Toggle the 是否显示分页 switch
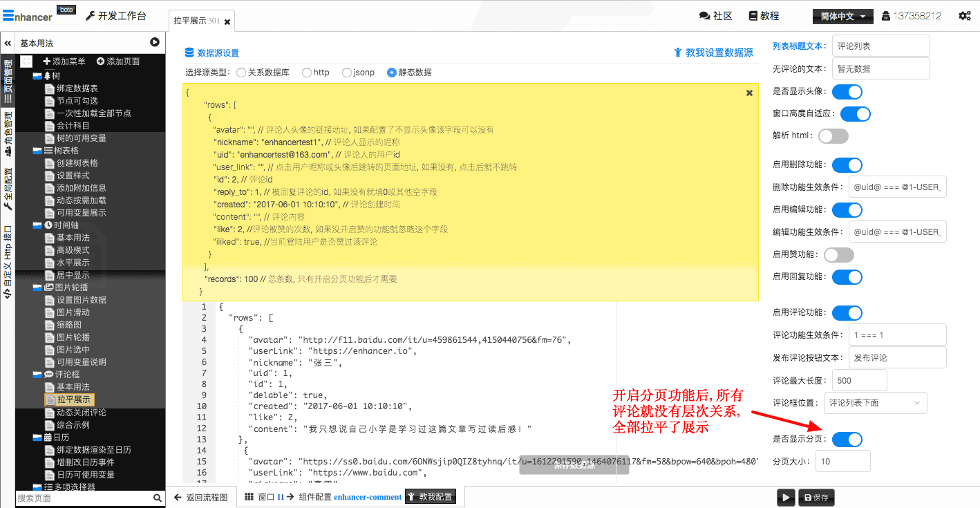This screenshot has height=508, width=980. click(847, 440)
